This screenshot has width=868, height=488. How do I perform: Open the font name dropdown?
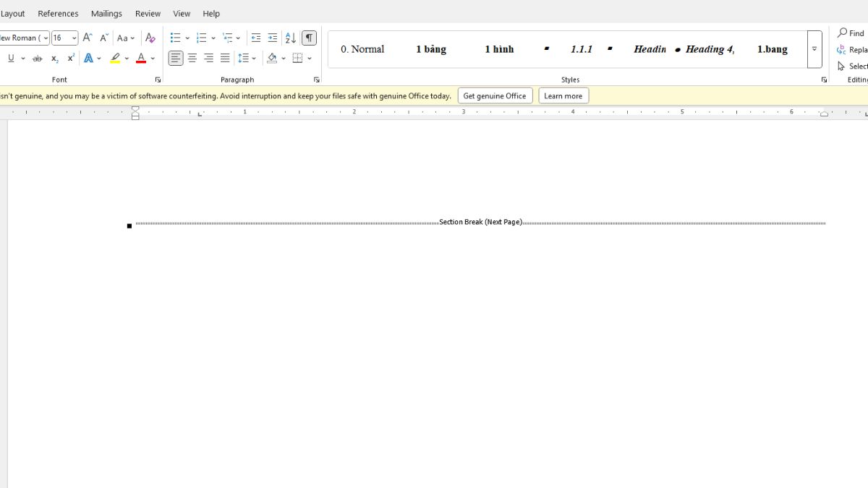pyautogui.click(x=46, y=38)
